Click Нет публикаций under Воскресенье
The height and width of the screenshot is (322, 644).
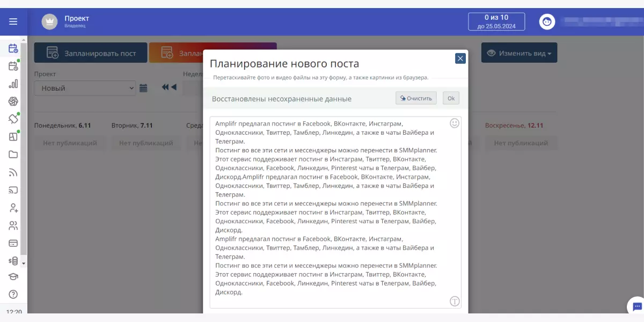point(521,143)
